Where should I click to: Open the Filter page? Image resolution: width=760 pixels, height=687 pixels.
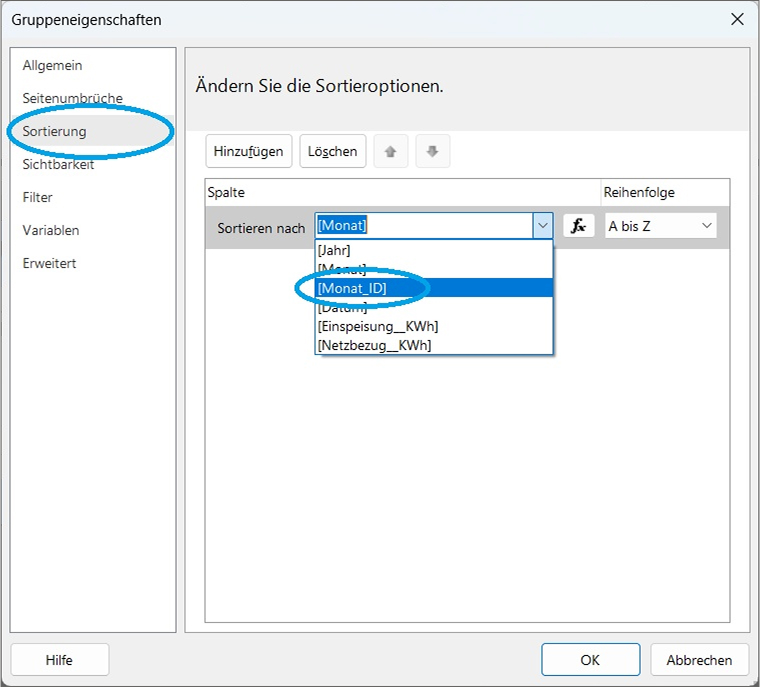(37, 197)
